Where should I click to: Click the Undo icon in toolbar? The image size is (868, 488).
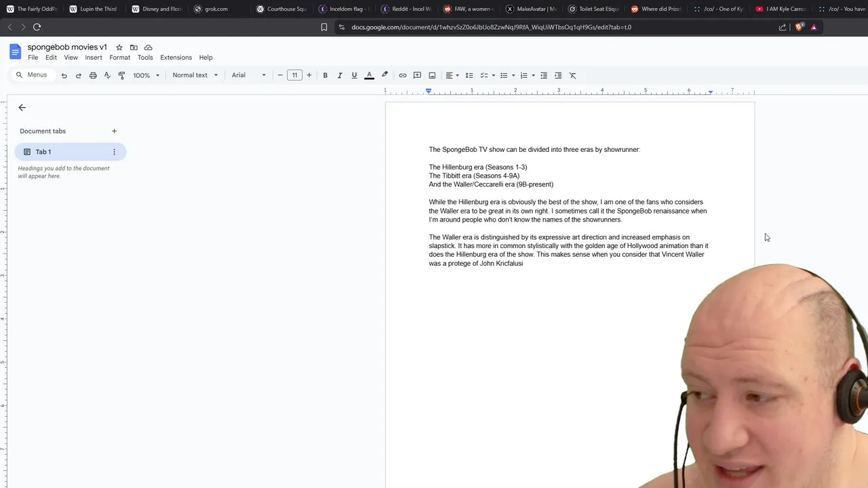click(64, 75)
